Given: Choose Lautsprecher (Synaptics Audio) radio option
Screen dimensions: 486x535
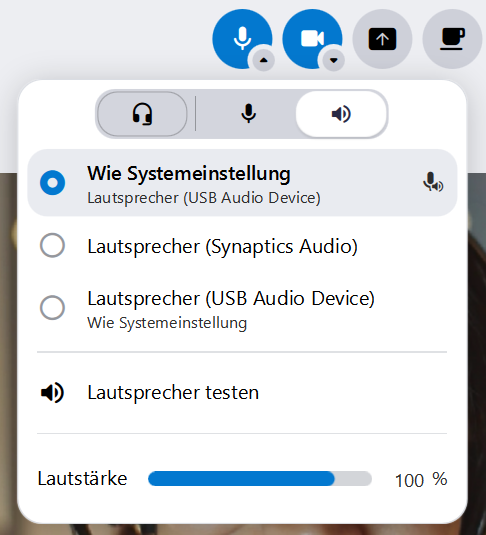Looking at the screenshot, I should 53,245.
